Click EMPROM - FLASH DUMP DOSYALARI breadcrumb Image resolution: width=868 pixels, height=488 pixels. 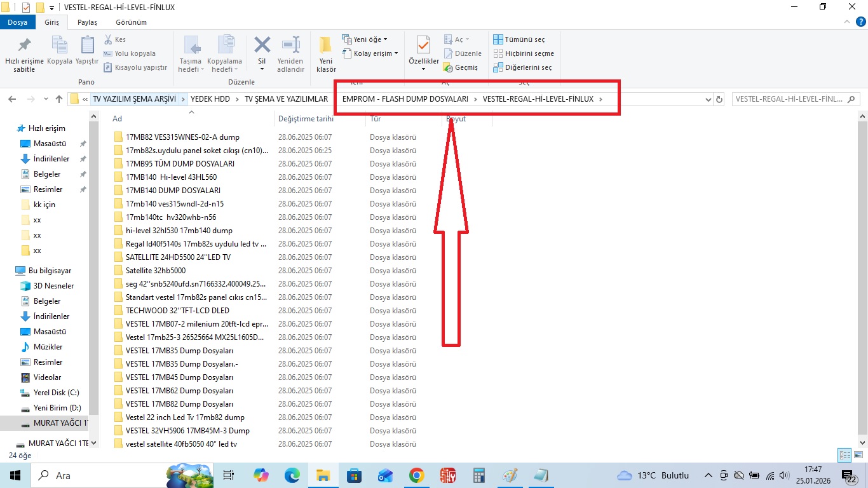pos(405,99)
